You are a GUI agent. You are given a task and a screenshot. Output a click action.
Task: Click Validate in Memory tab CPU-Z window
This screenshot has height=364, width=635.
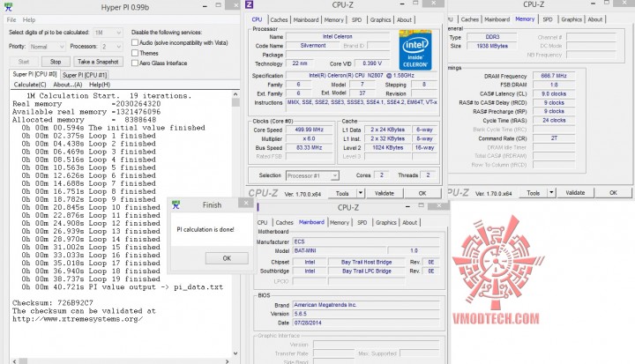point(575,193)
